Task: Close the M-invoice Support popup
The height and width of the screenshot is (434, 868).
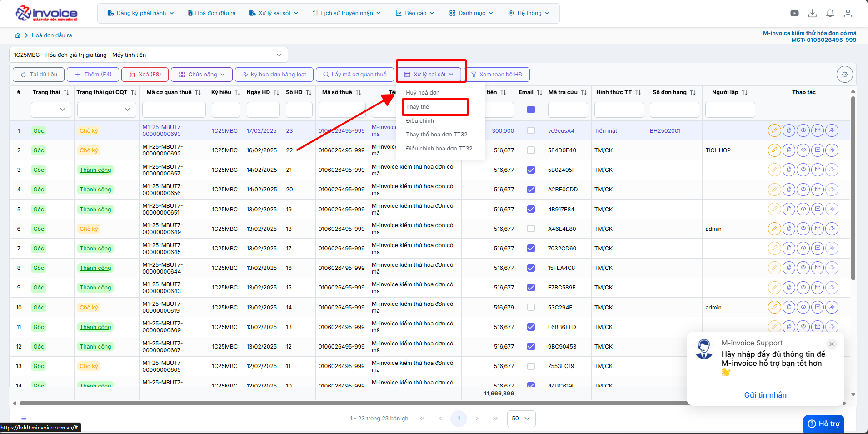Action: click(x=832, y=344)
